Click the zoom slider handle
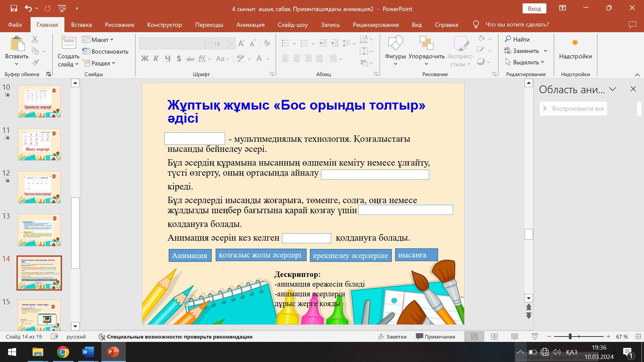The height and width of the screenshot is (362, 644). [x=570, y=337]
